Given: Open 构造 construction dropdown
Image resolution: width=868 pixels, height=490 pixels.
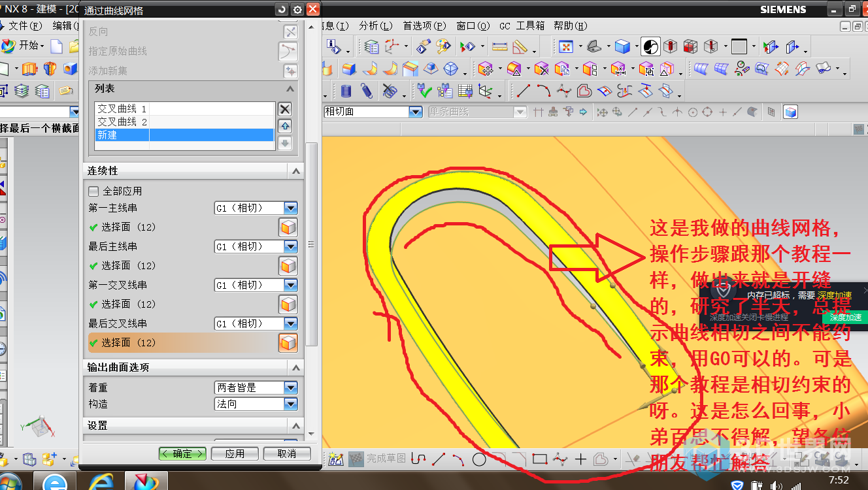Looking at the screenshot, I should pyautogui.click(x=291, y=404).
